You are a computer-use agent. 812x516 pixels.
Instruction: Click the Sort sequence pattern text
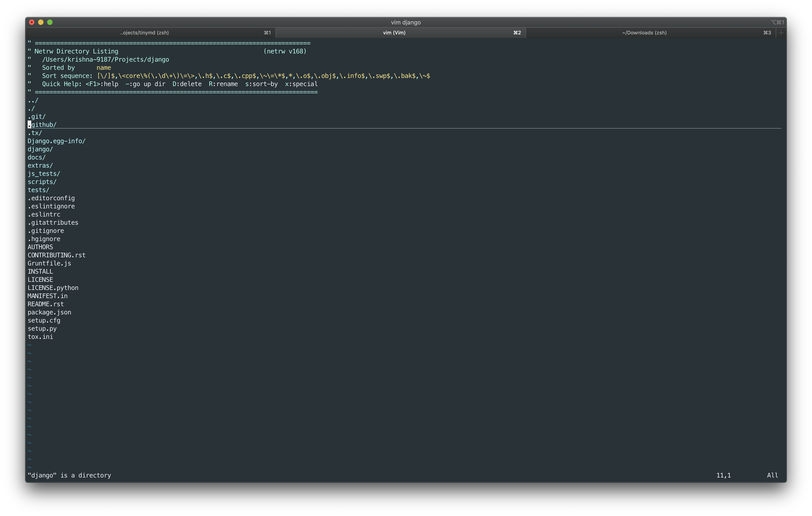(263, 76)
